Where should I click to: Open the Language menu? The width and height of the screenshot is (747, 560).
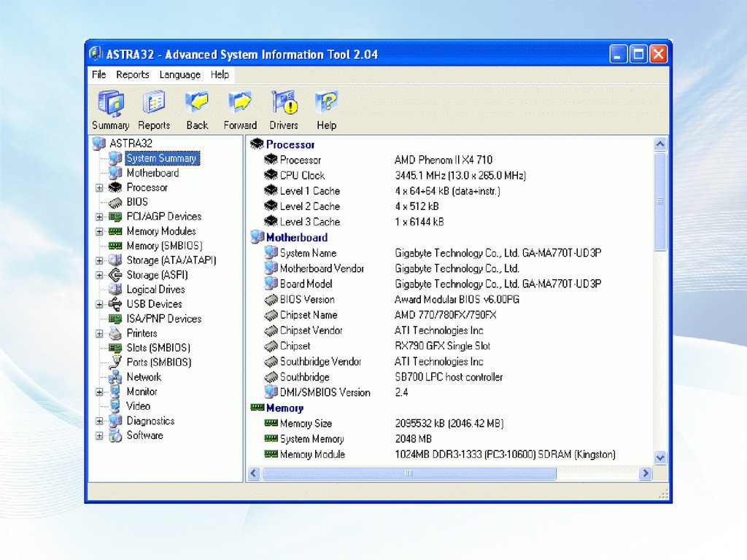point(179,74)
